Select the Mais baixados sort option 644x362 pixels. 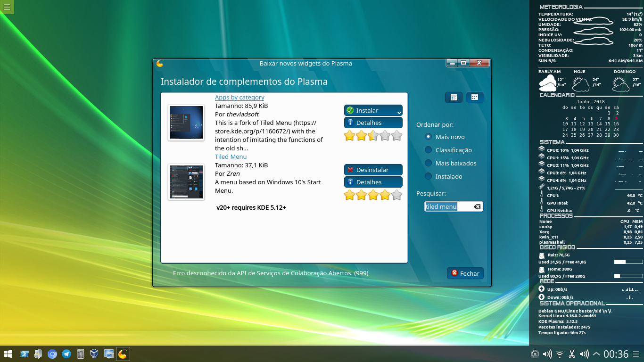pos(450,163)
